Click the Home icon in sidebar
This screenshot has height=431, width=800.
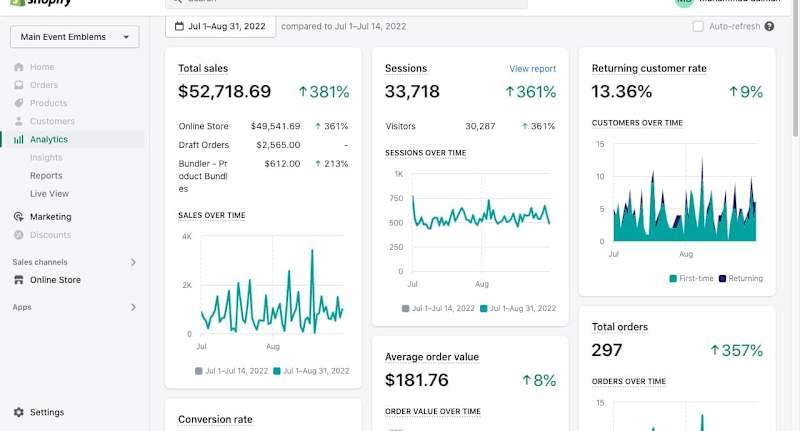coord(19,67)
